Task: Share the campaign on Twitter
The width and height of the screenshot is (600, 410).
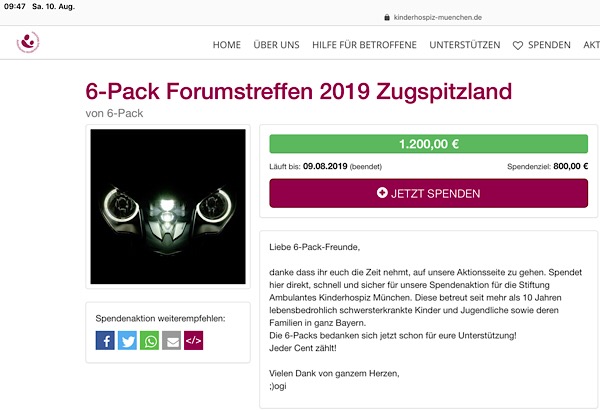Action: (127, 340)
